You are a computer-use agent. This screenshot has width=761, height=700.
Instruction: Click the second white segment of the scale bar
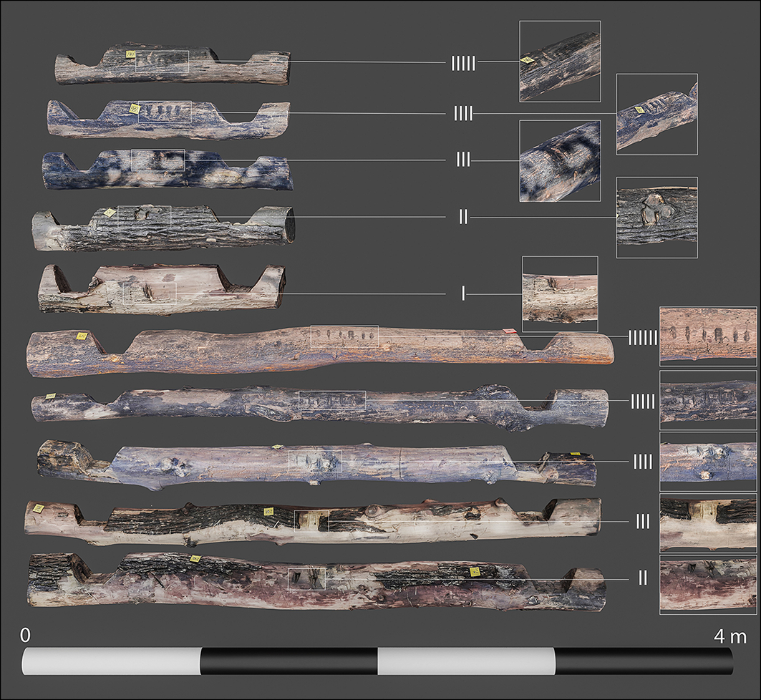click(466, 661)
